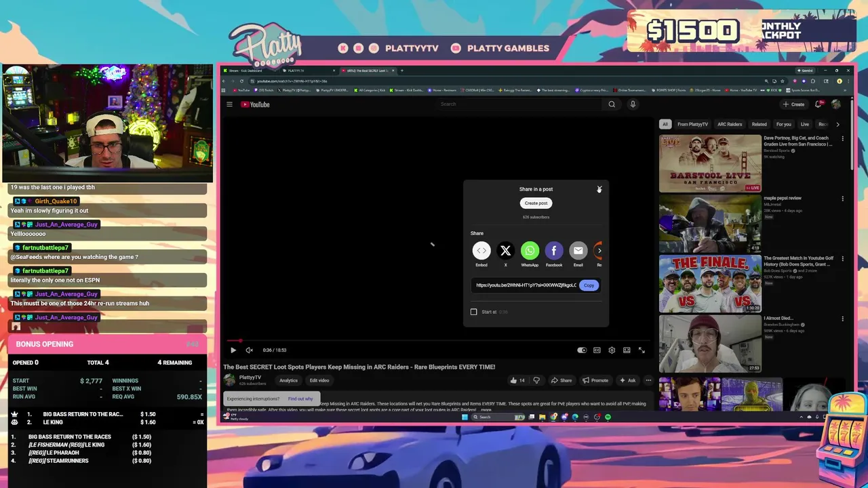Open options for Barstool Live video
868x488 pixels.
843,138
